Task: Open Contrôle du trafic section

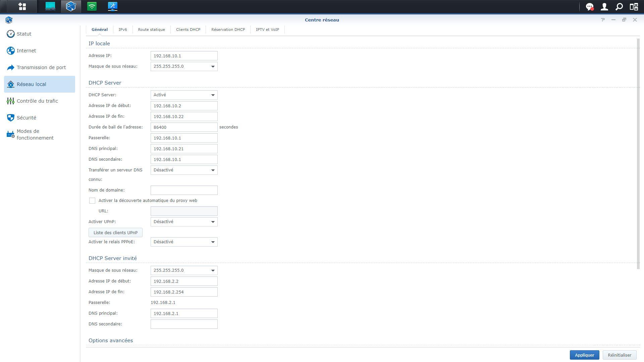Action: pyautogui.click(x=40, y=101)
